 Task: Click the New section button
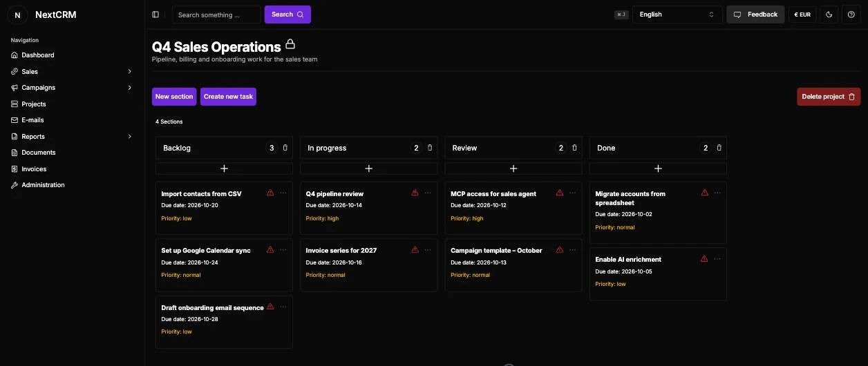point(174,97)
